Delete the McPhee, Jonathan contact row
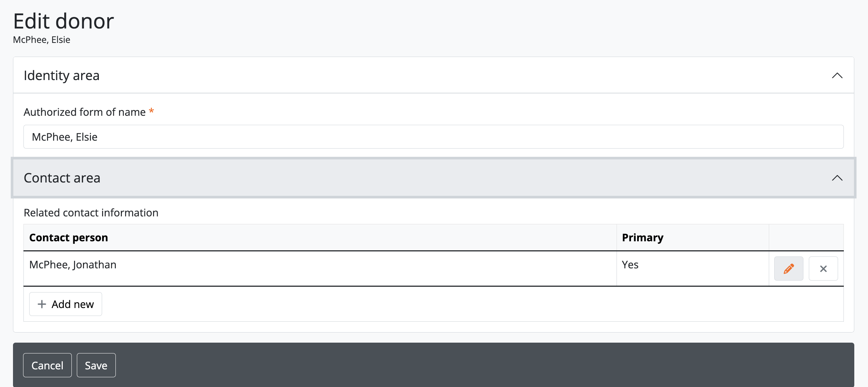868x387 pixels. pos(823,269)
